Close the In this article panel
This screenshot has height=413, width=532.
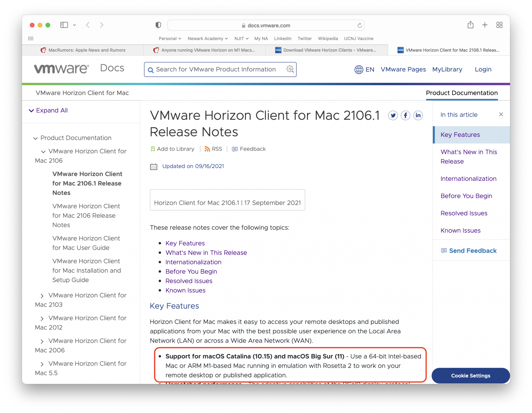pyautogui.click(x=501, y=115)
